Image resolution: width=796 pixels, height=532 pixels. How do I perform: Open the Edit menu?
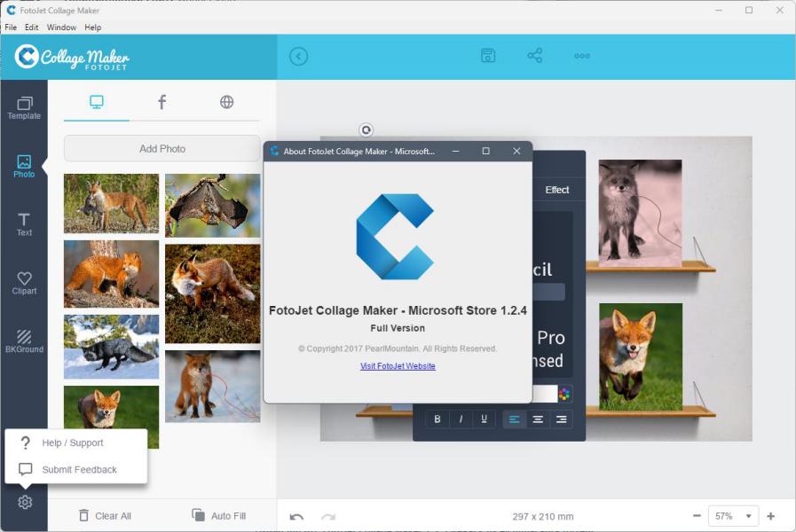pos(31,27)
